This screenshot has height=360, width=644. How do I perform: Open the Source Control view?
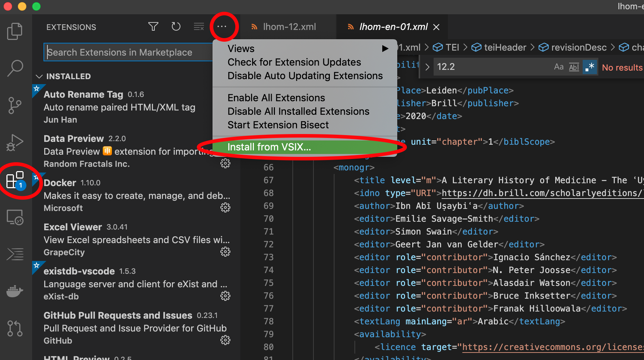click(x=15, y=106)
